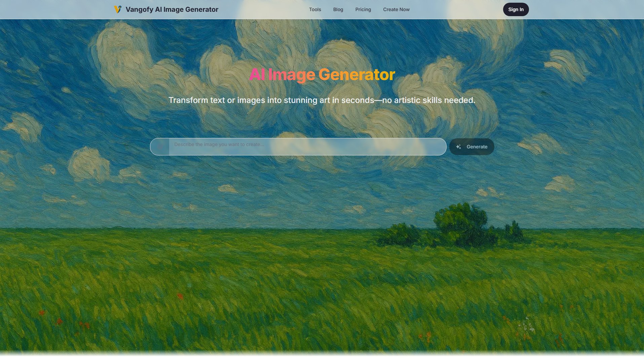Go to the Blog page

[x=338, y=9]
